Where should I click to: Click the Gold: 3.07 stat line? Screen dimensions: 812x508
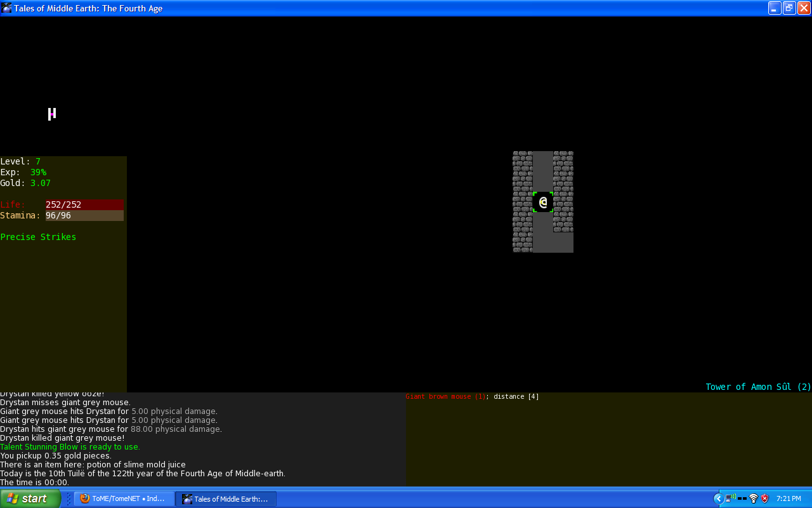[25, 183]
